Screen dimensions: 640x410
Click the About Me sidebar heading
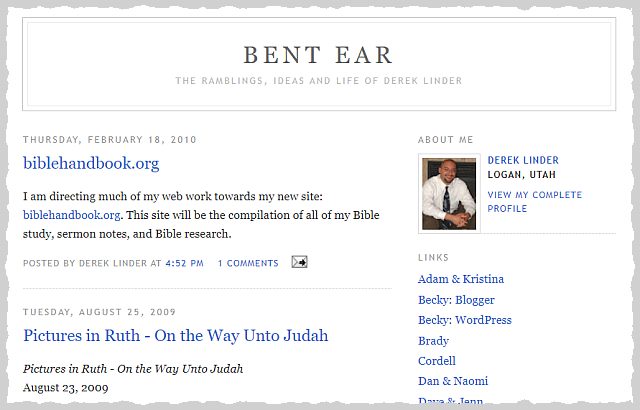click(x=446, y=140)
